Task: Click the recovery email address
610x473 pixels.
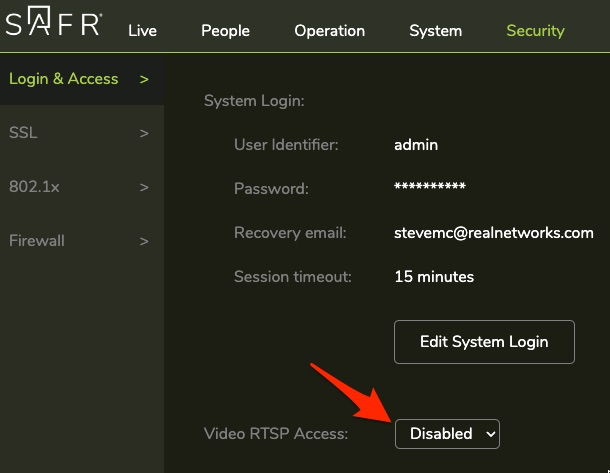Action: [494, 233]
